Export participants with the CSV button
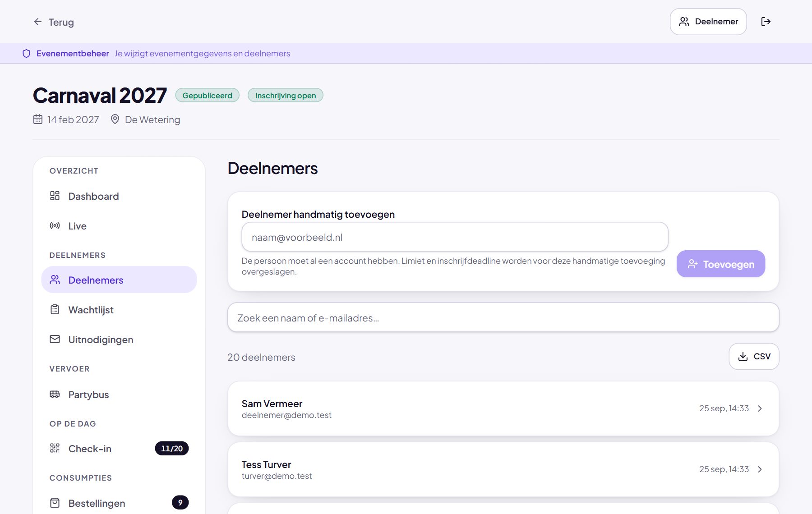 point(754,357)
